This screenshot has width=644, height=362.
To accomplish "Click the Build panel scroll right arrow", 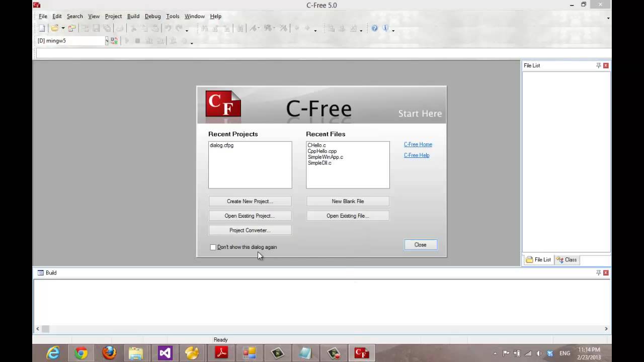I will point(606,329).
